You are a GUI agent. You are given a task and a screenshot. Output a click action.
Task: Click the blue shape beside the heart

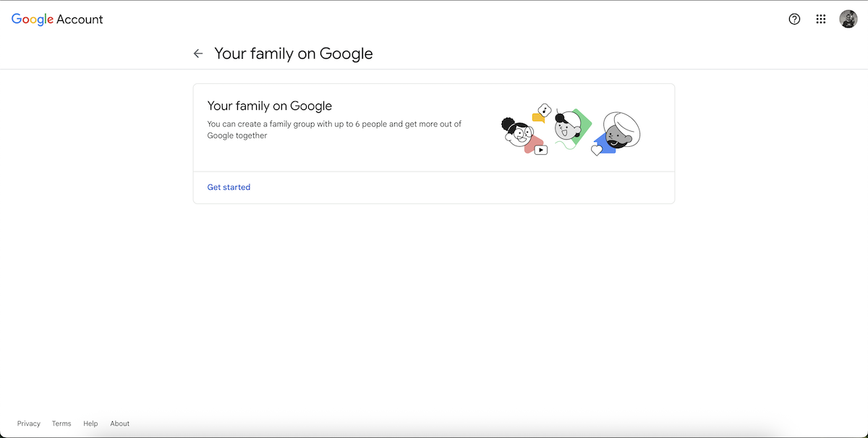(604, 143)
